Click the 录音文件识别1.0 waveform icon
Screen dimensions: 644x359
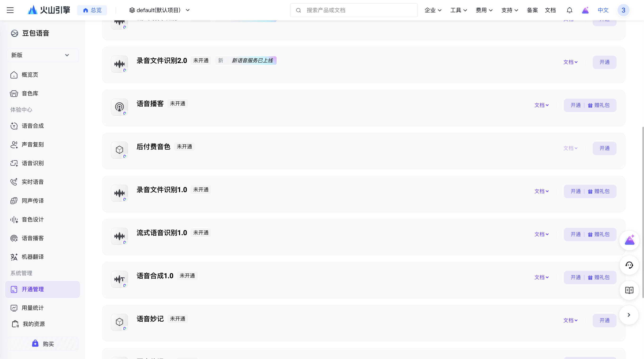coord(119,193)
